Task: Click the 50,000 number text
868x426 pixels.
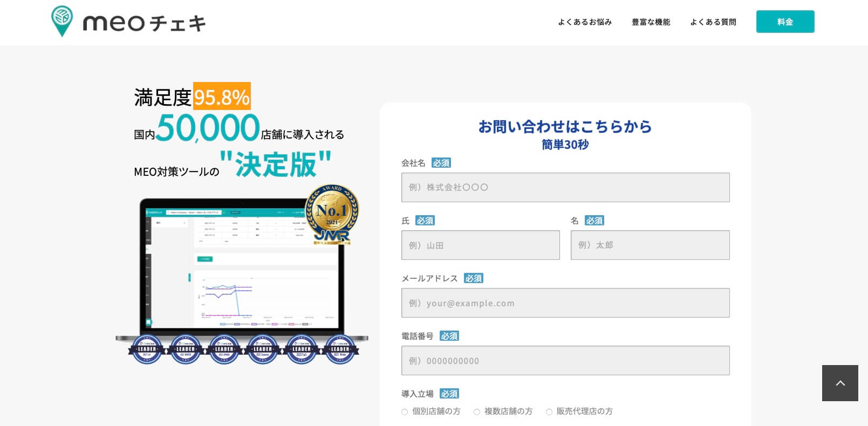Action: click(x=208, y=127)
